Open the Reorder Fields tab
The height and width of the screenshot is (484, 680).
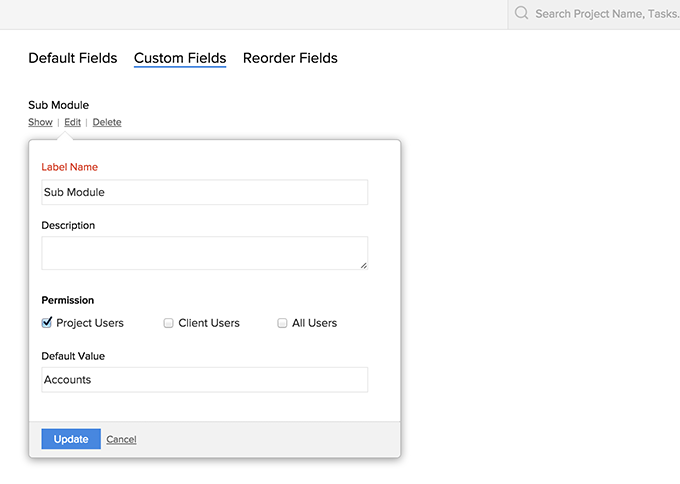coord(290,58)
